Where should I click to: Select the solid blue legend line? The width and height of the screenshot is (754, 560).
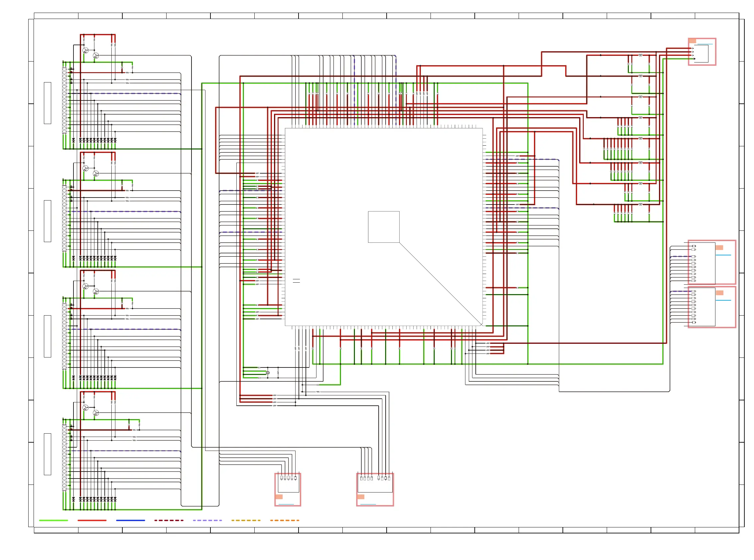point(130,520)
